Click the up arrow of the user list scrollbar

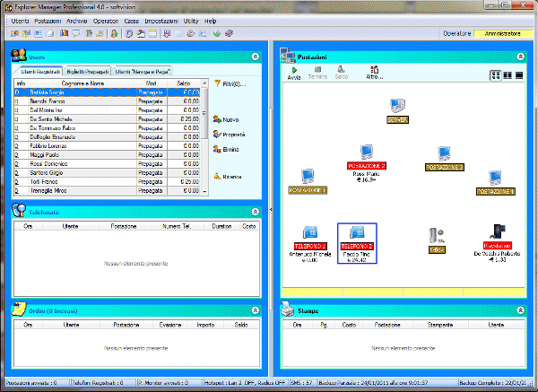pos(204,83)
